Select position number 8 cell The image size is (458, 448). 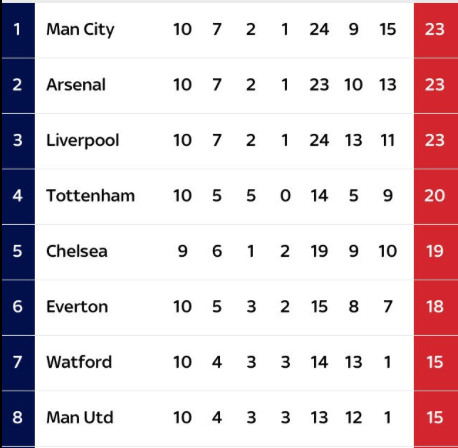click(x=18, y=418)
